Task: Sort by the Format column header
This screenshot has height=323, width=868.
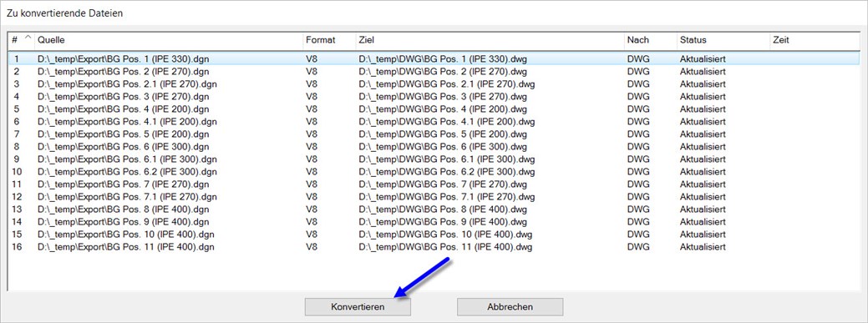Action: pos(329,40)
